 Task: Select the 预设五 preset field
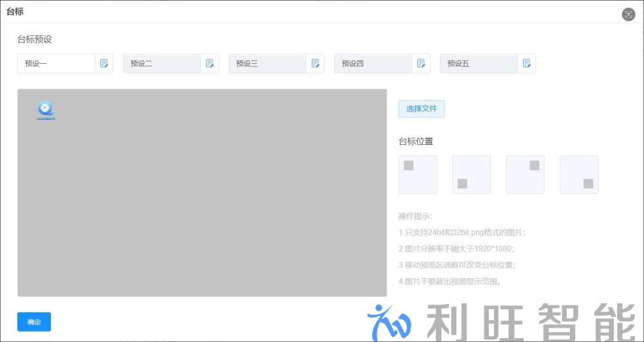478,64
